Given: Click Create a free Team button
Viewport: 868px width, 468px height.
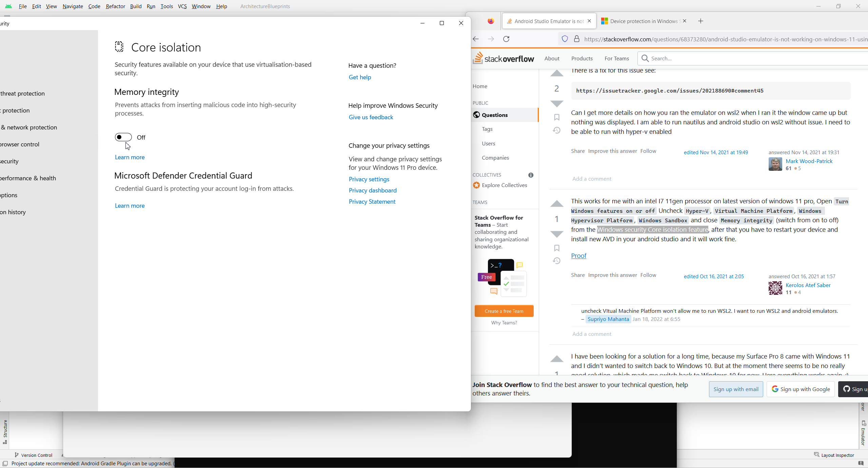Looking at the screenshot, I should pyautogui.click(x=504, y=311).
